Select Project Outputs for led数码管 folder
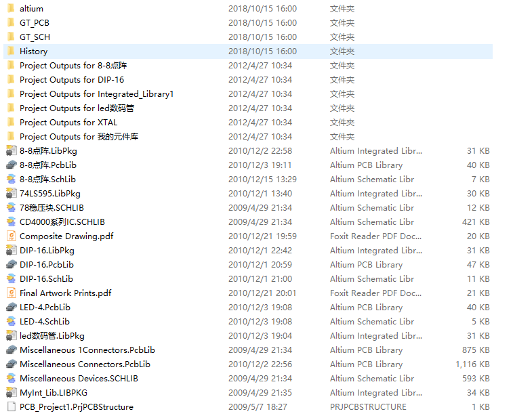The height and width of the screenshot is (420, 513). [77, 108]
